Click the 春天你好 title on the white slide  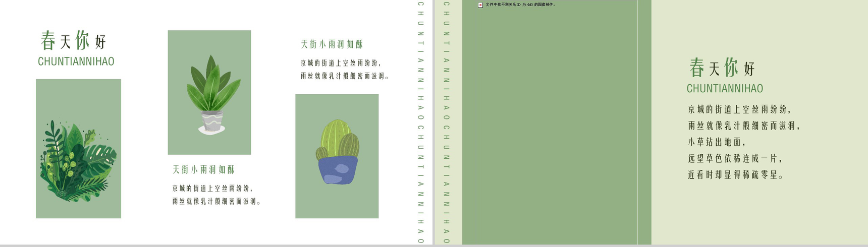(74, 40)
